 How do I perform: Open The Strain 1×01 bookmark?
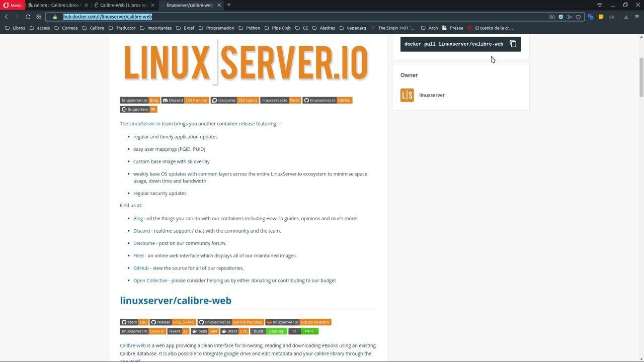coord(393,28)
